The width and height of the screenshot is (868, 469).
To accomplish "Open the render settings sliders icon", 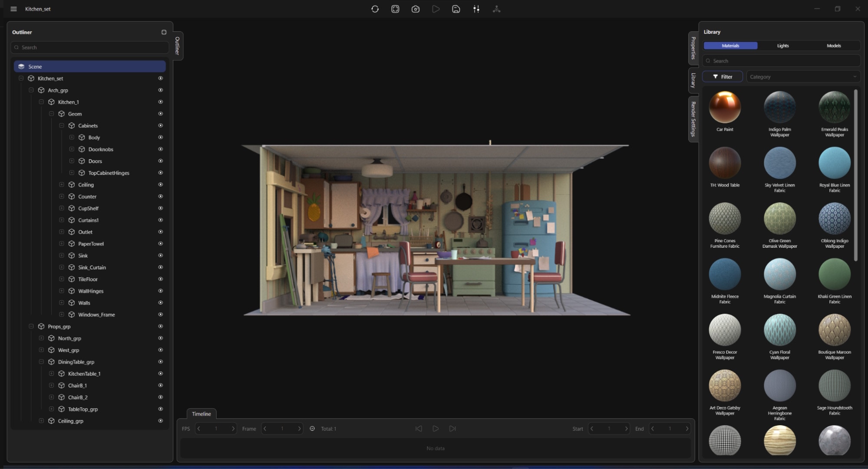I will click(476, 9).
